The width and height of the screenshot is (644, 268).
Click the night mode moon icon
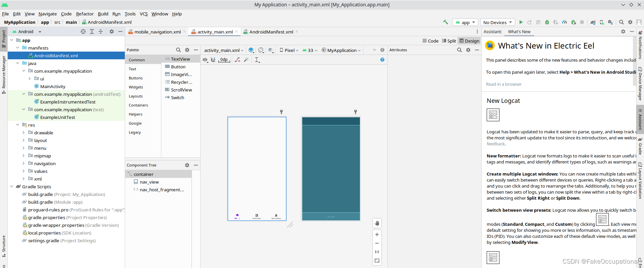pyautogui.click(x=271, y=50)
